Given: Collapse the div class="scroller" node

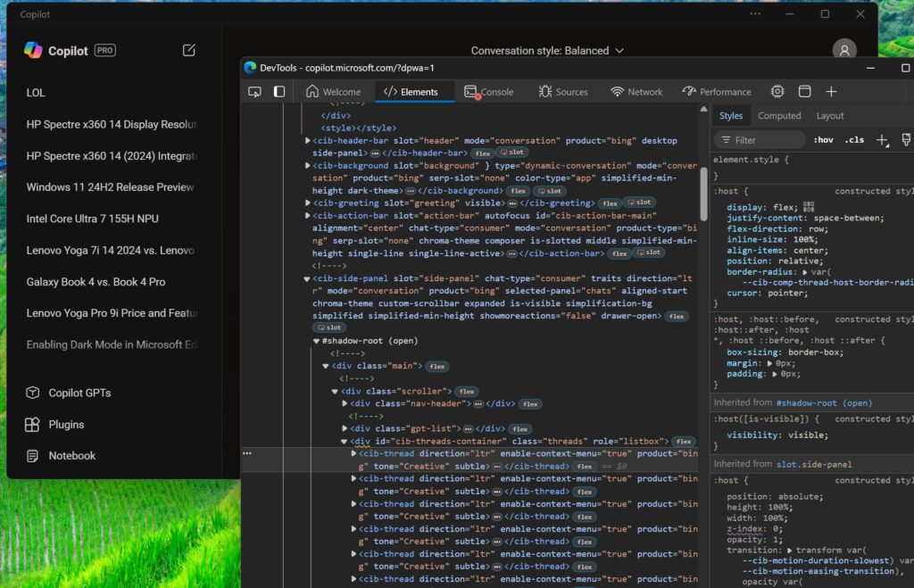Looking at the screenshot, I should coord(336,392).
